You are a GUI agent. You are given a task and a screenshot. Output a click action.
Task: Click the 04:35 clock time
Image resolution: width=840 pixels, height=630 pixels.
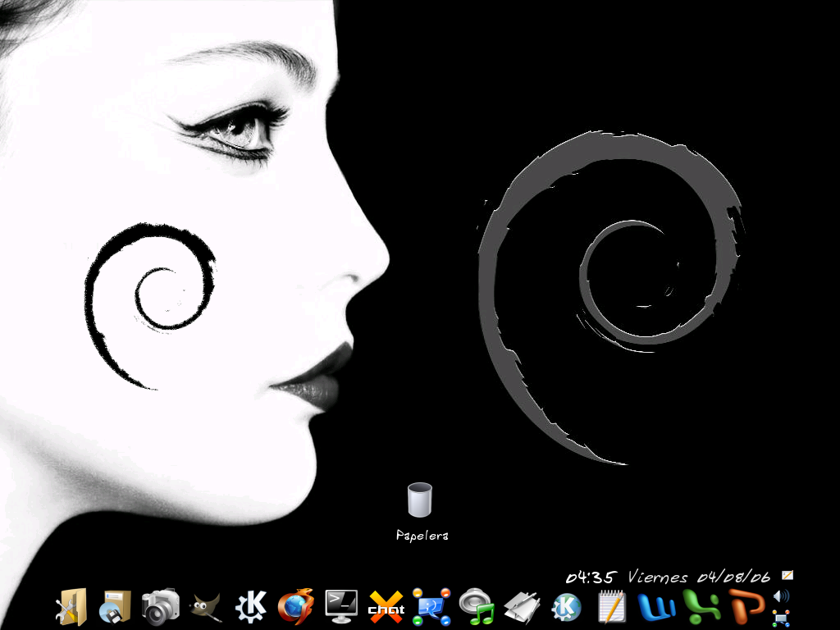(591, 577)
